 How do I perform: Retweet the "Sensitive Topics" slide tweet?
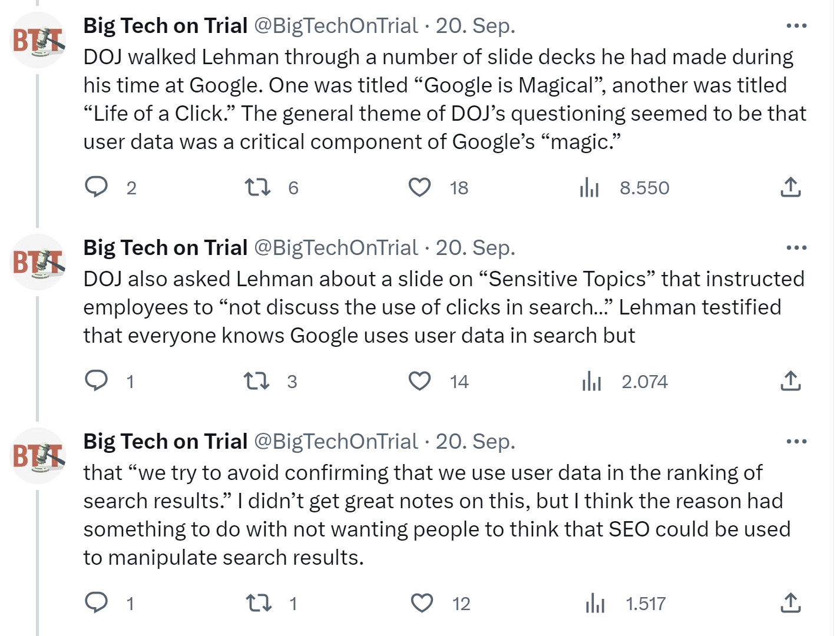tap(257, 381)
